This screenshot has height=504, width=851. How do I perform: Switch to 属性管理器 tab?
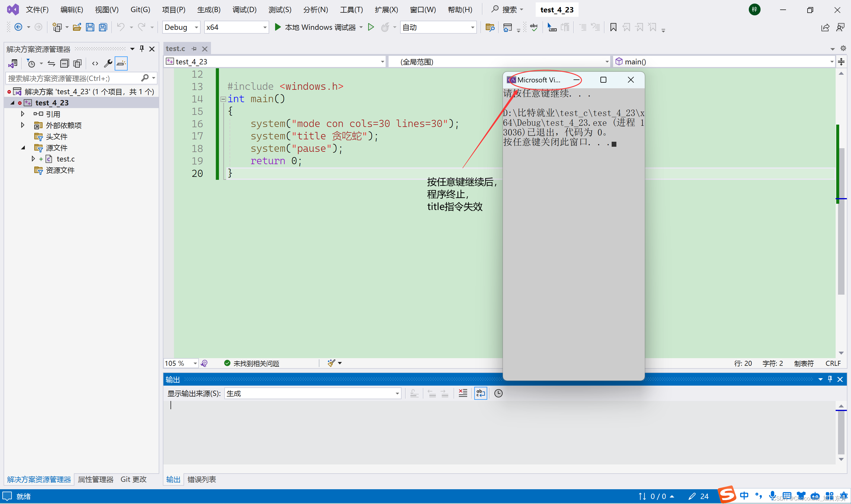pyautogui.click(x=95, y=479)
